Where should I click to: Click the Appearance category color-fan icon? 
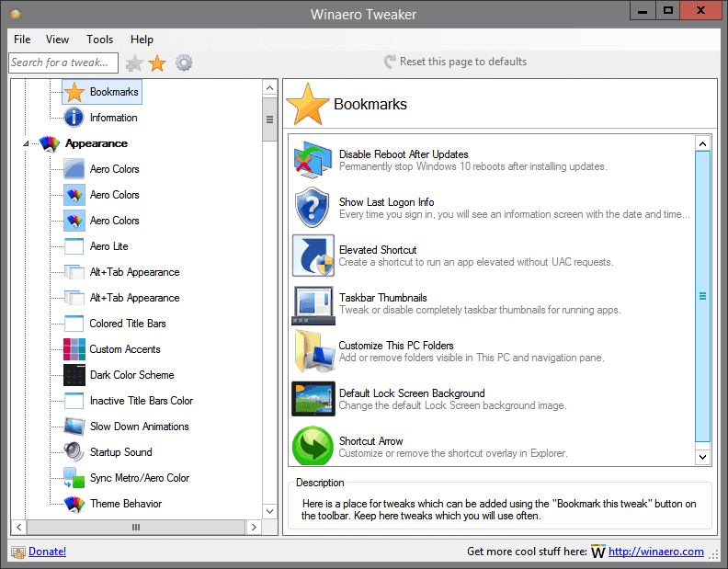point(50,143)
